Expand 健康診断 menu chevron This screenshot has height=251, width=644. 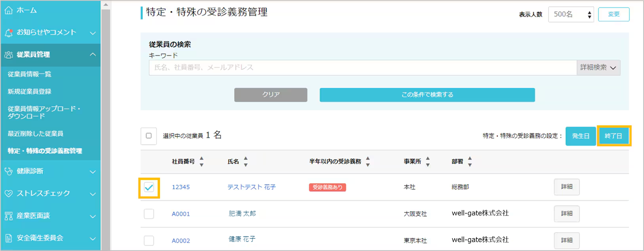(x=93, y=172)
